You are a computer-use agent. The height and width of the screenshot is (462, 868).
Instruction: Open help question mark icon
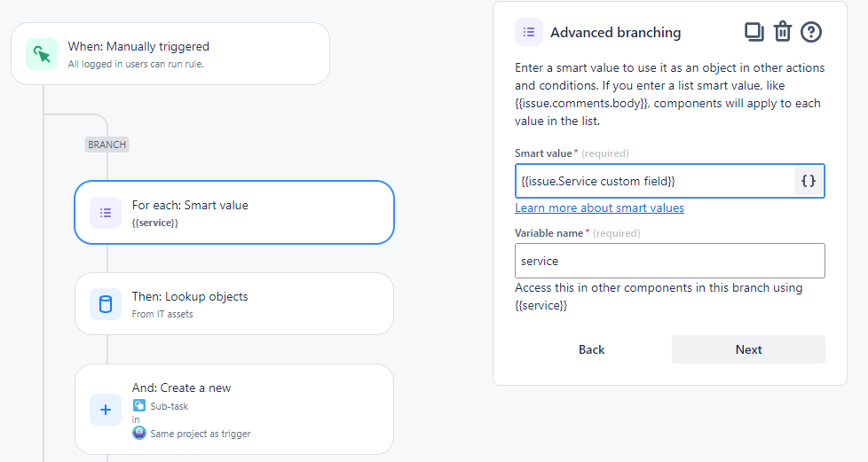[811, 32]
